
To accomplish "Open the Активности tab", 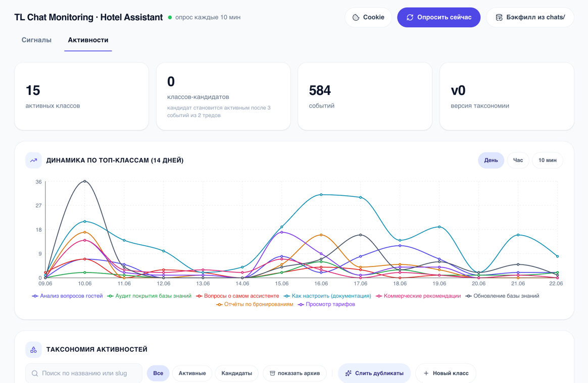I will pyautogui.click(x=88, y=40).
